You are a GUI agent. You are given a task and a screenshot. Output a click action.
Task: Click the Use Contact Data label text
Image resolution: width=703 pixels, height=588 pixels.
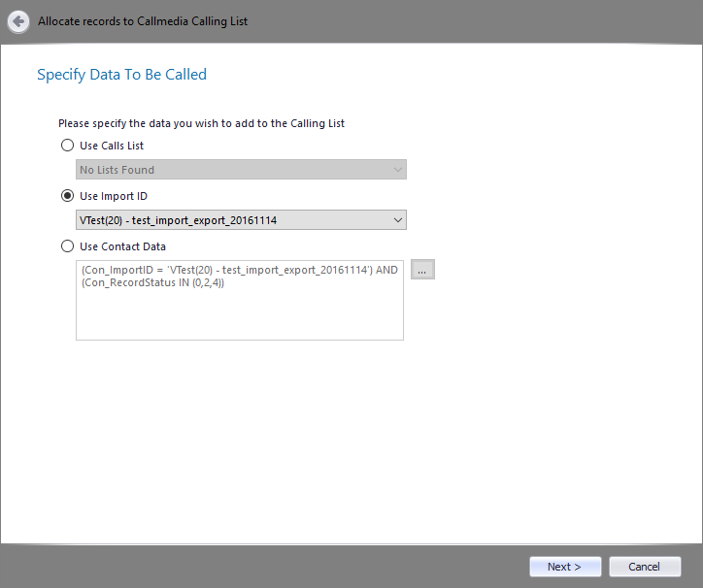tap(123, 246)
